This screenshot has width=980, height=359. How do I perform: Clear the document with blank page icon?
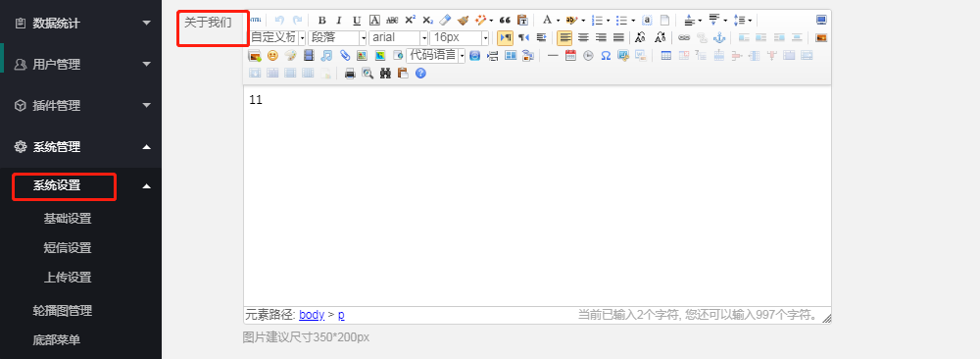(665, 20)
